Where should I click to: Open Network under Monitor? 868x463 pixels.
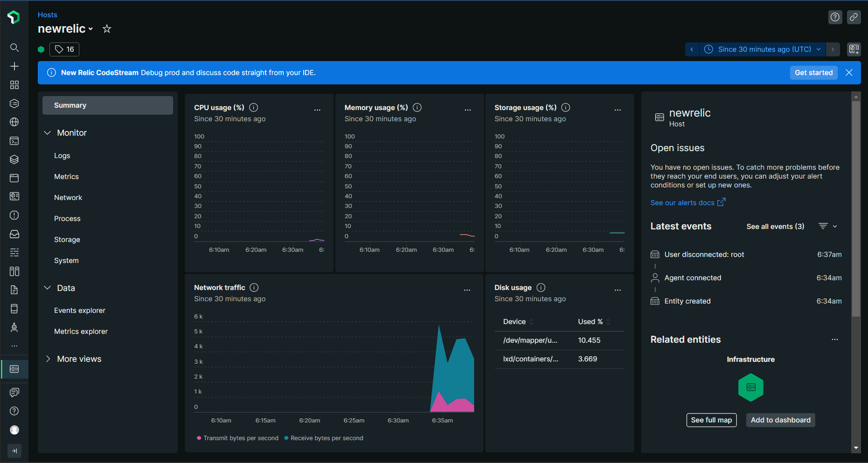tap(68, 198)
